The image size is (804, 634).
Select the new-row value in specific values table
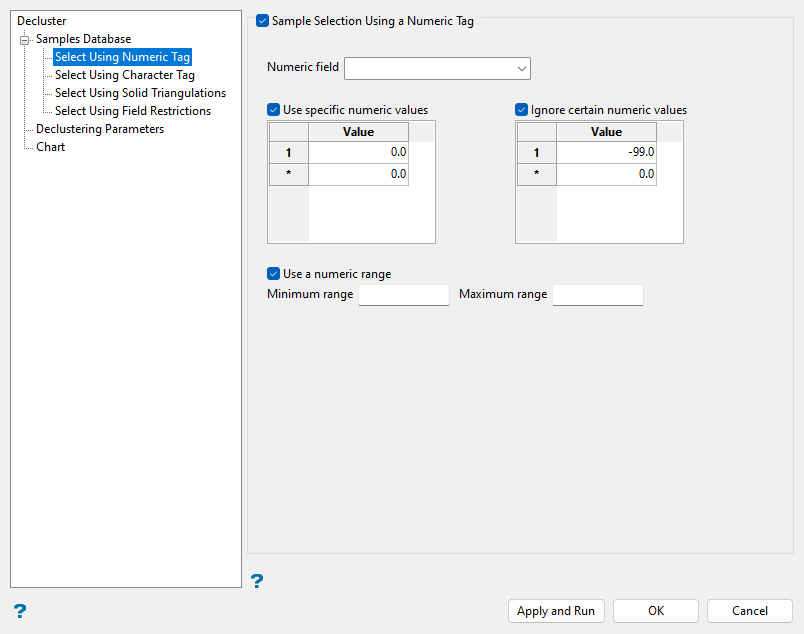(x=358, y=174)
